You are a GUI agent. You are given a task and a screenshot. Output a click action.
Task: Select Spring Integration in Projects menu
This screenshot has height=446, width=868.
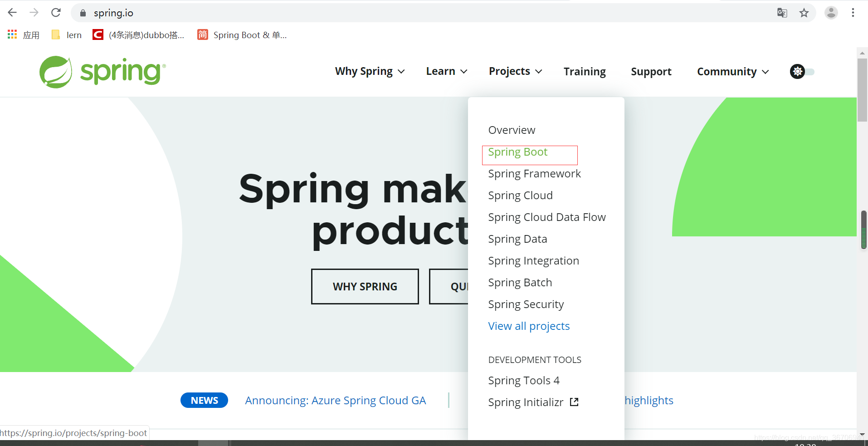(x=533, y=261)
